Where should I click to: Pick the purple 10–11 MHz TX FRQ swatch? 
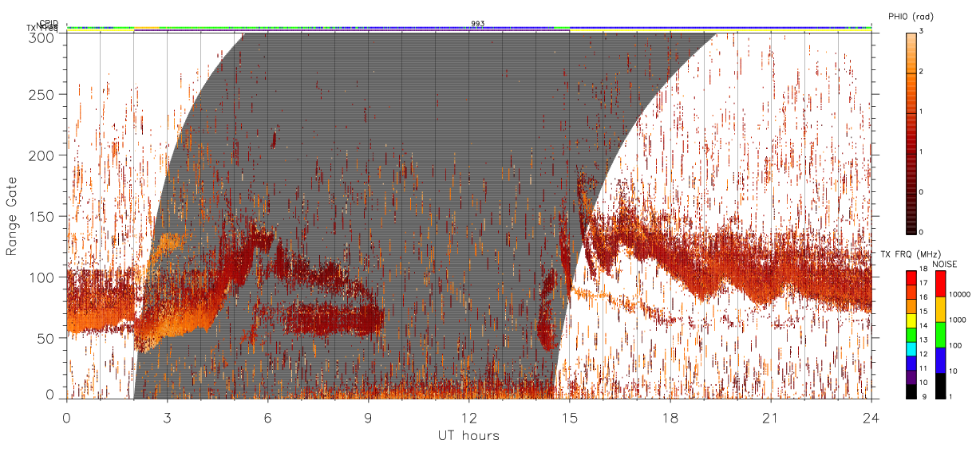(911, 377)
